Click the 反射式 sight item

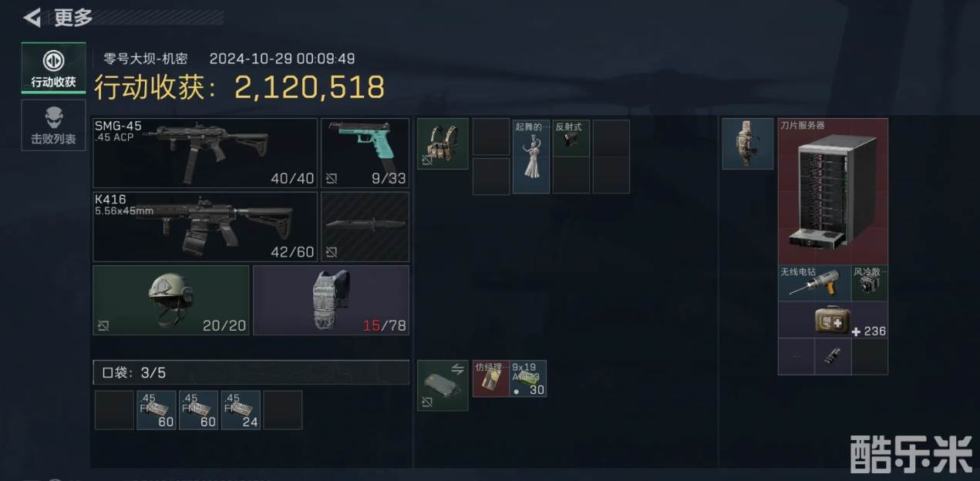pyautogui.click(x=571, y=138)
